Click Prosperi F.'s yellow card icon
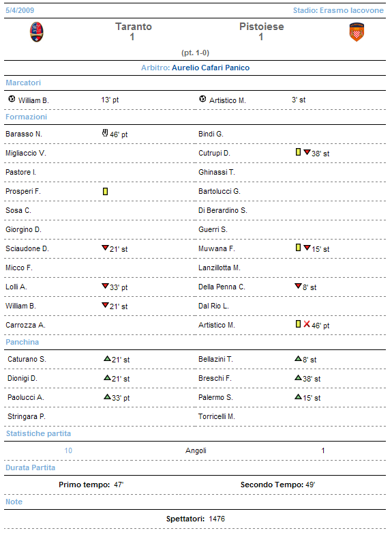The image size is (392, 533). 105,191
